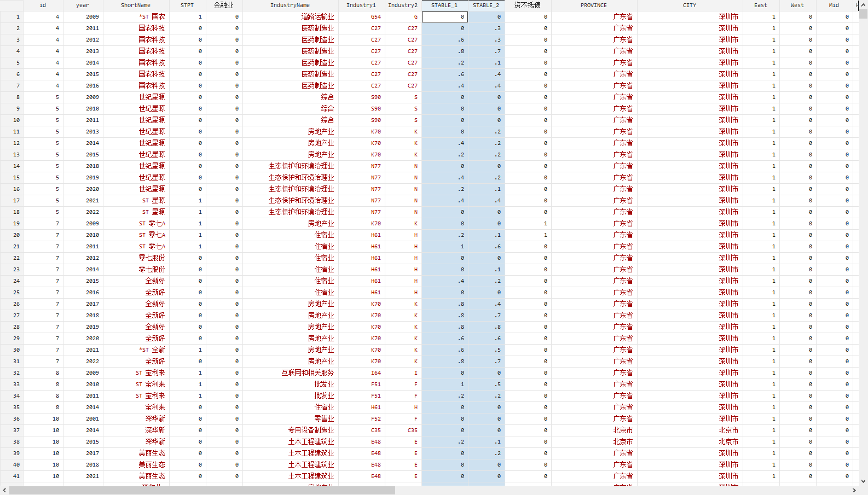The image size is (868, 495).
Task: Click the 资不抵债 column header
Action: (x=528, y=5)
